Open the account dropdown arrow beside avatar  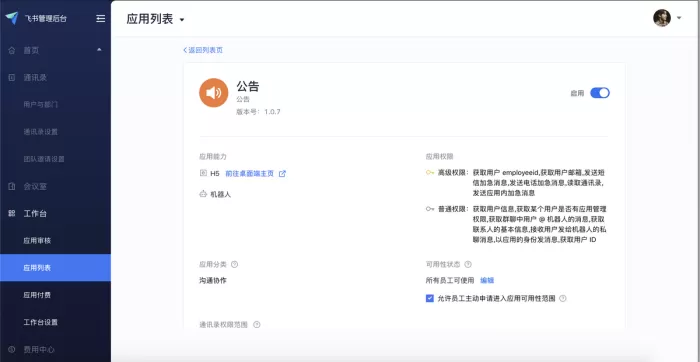click(x=679, y=18)
